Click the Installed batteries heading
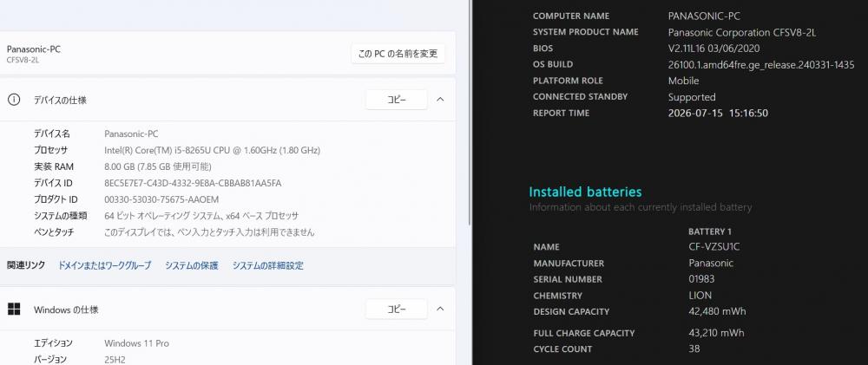Viewport: 868px width, 365px height. (x=585, y=192)
